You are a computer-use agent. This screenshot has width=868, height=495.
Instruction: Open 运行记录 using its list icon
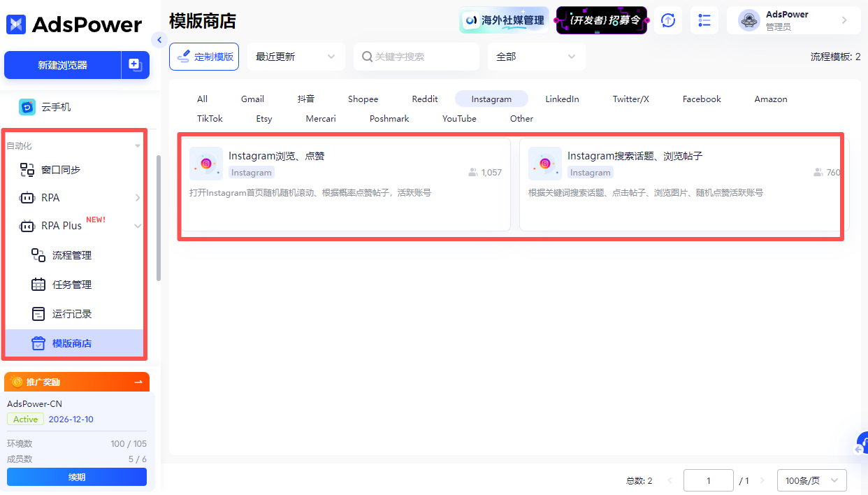40,313
